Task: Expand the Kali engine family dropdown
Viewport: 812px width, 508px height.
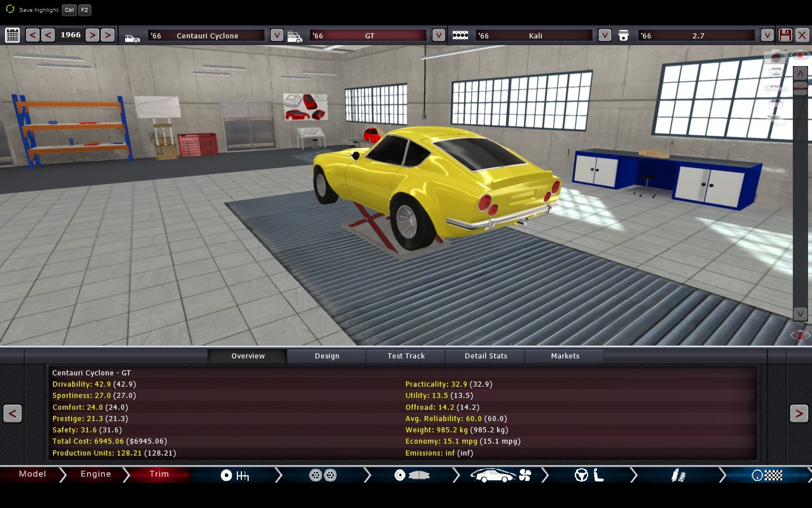Action: click(x=604, y=35)
